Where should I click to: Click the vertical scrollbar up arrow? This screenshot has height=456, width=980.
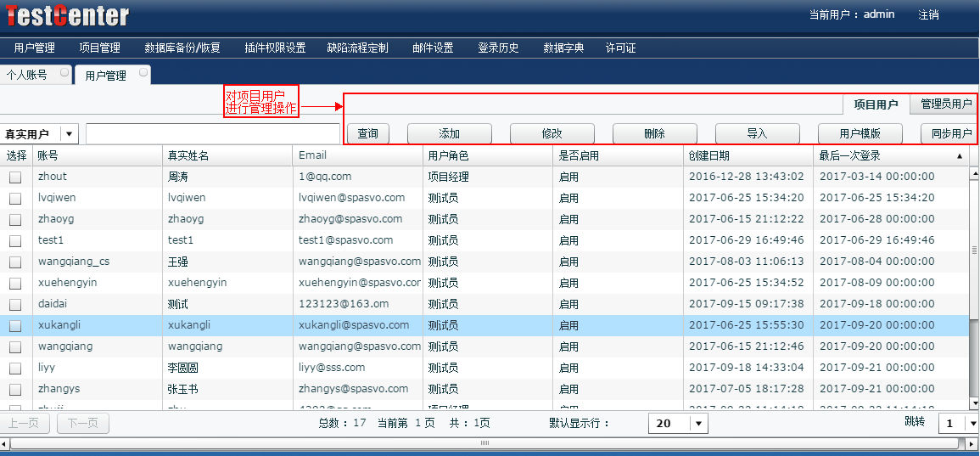974,172
